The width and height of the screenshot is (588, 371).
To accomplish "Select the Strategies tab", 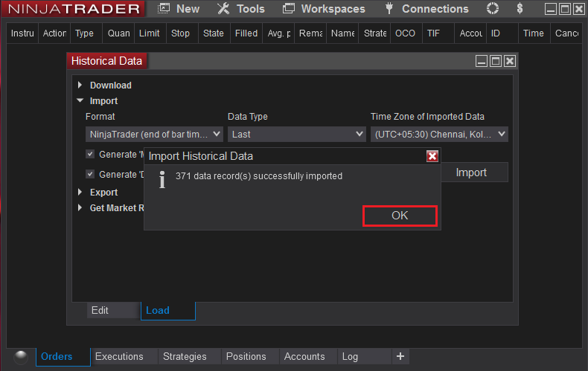I will (x=189, y=356).
